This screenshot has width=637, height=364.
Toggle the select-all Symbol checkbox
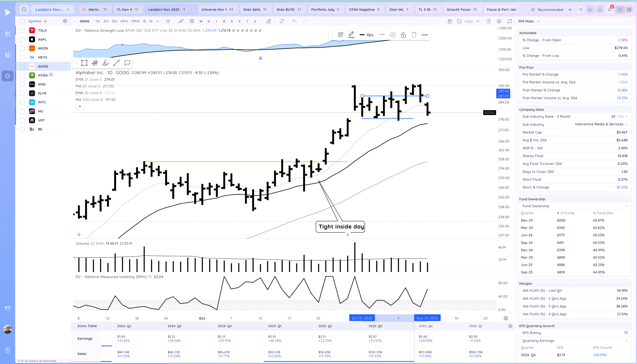click(22, 21)
